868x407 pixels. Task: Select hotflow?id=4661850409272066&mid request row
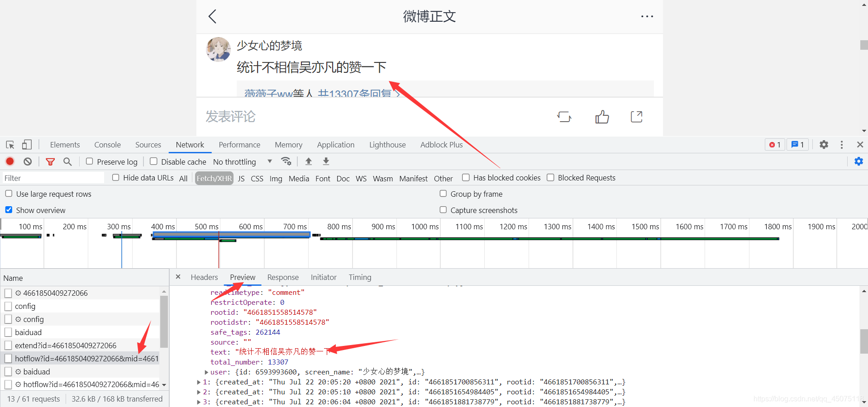coord(80,358)
